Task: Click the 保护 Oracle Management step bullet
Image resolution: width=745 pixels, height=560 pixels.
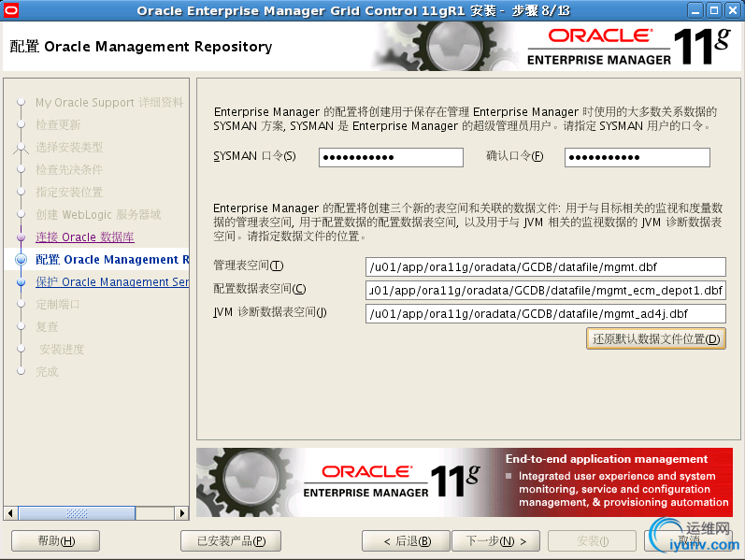Action: coord(21,282)
